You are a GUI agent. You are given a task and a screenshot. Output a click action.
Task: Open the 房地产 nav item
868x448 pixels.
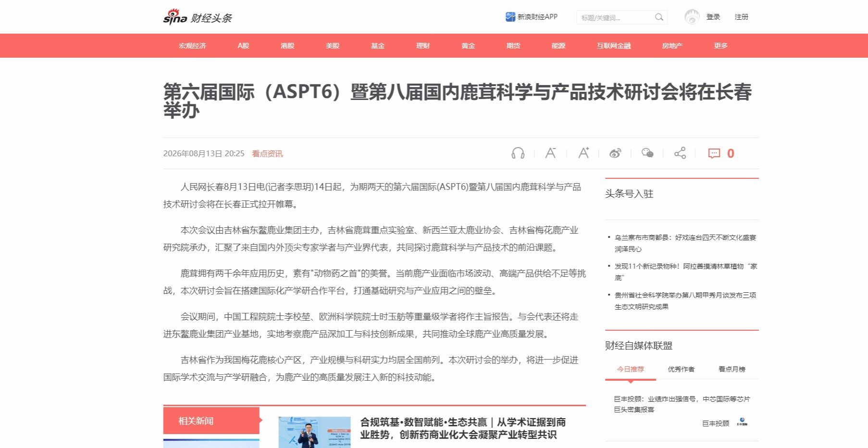coord(672,46)
